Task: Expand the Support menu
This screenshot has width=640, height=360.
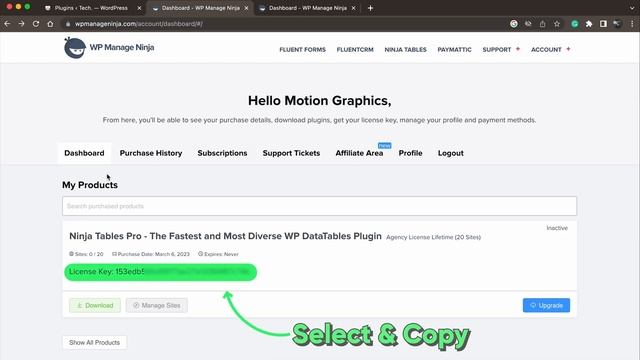Action: (x=501, y=49)
